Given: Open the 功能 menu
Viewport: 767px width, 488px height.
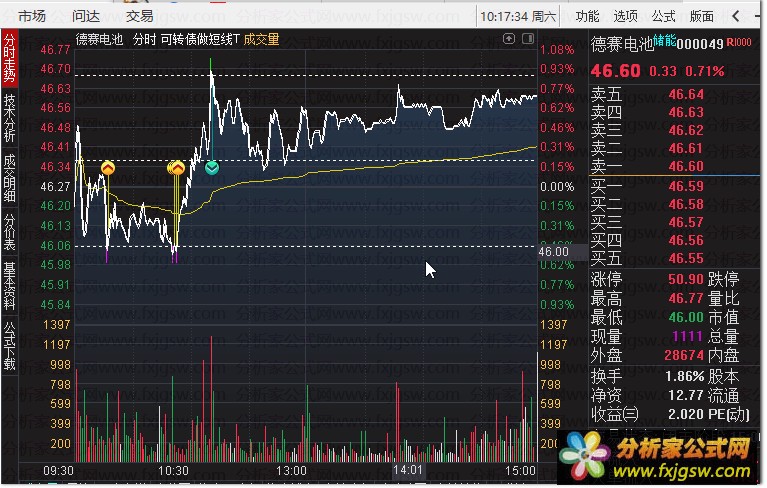Looking at the screenshot, I should [x=587, y=16].
